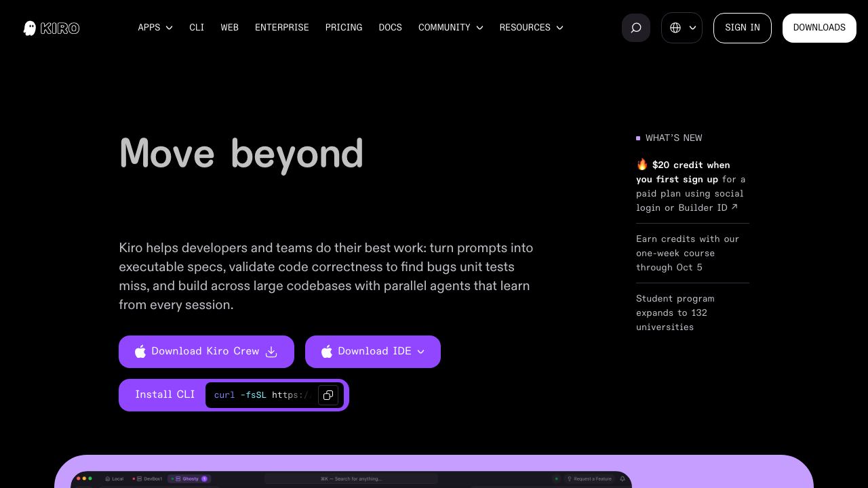Expand the Community menu
Viewport: 868px width, 488px height.
pos(451,28)
